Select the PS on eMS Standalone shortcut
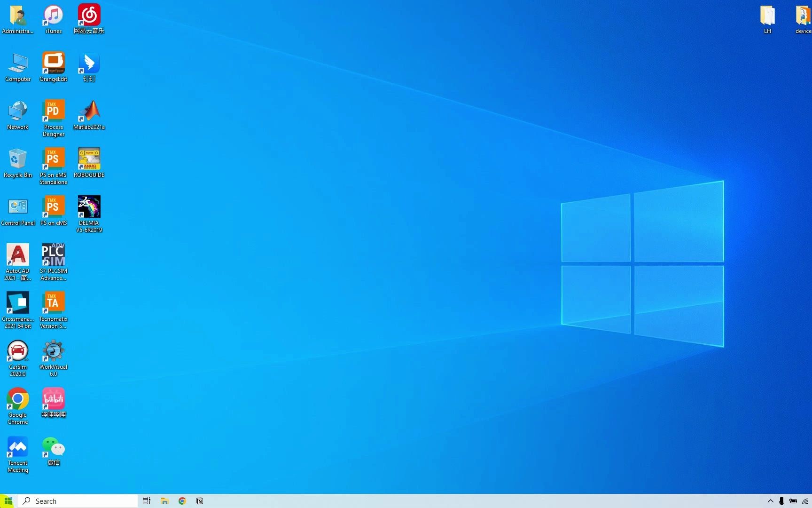Viewport: 812px width, 508px height. [53, 166]
